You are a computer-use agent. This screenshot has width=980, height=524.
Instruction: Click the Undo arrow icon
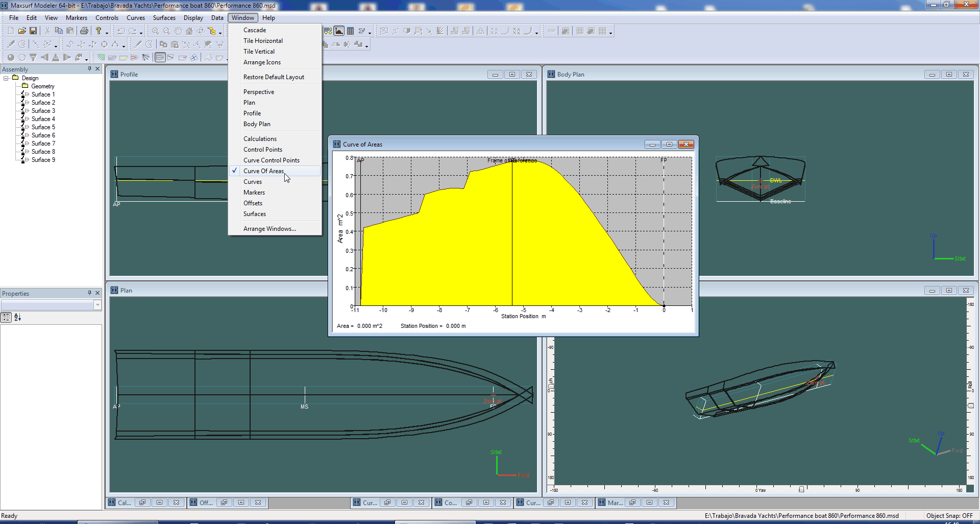[121, 31]
